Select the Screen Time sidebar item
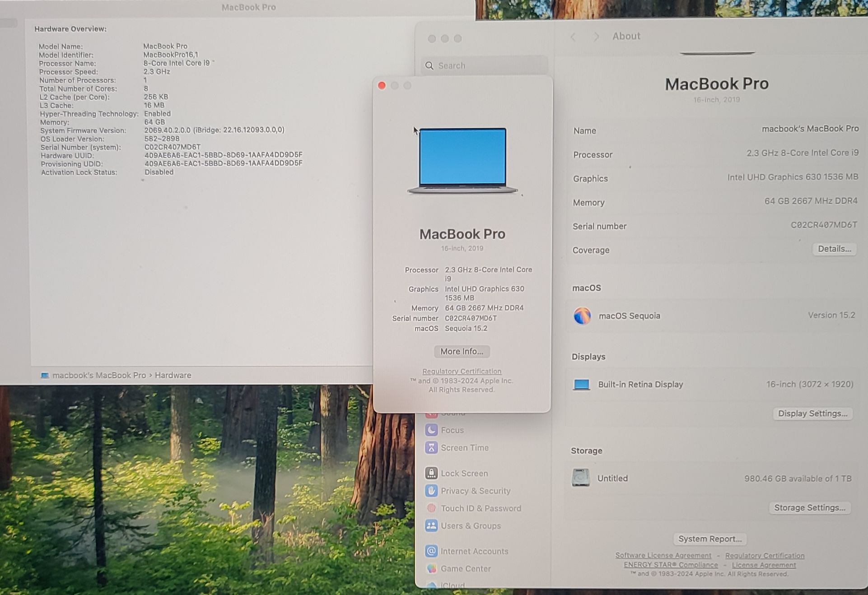Viewport: 868px width, 595px height. point(464,448)
